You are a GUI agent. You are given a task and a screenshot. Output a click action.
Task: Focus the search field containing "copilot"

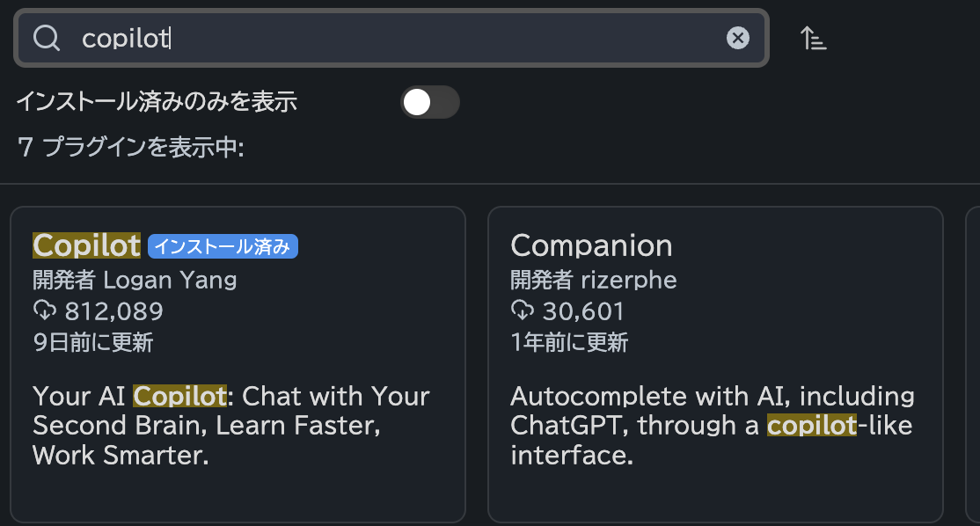[396, 38]
